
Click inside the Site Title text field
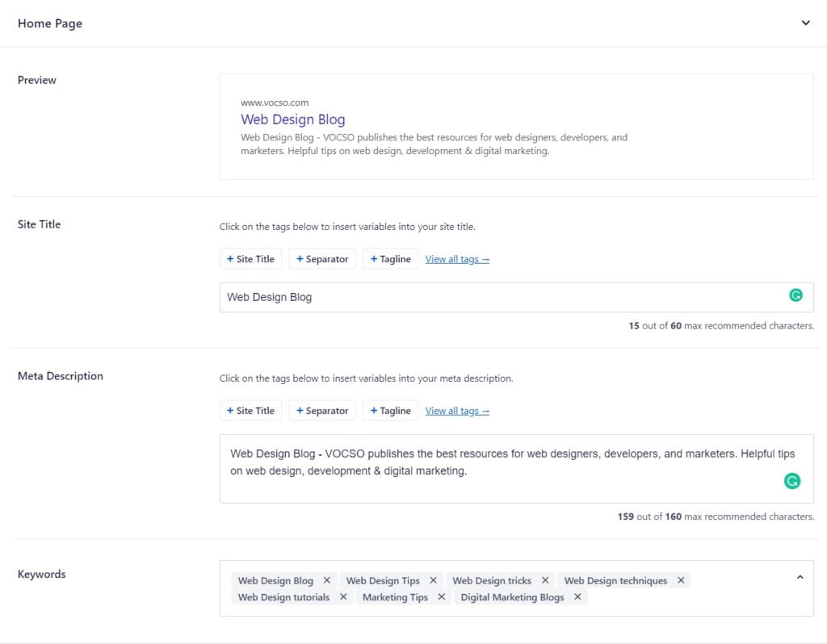485,295
